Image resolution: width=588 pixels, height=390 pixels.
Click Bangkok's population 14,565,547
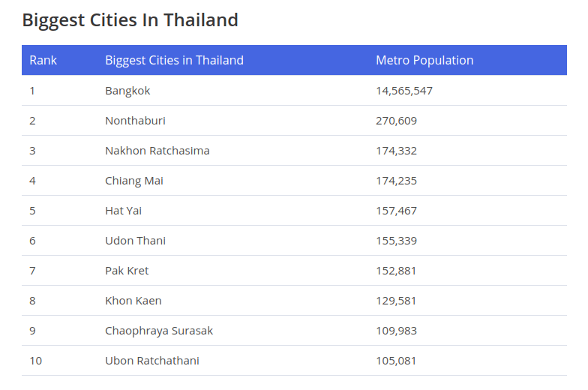point(404,91)
